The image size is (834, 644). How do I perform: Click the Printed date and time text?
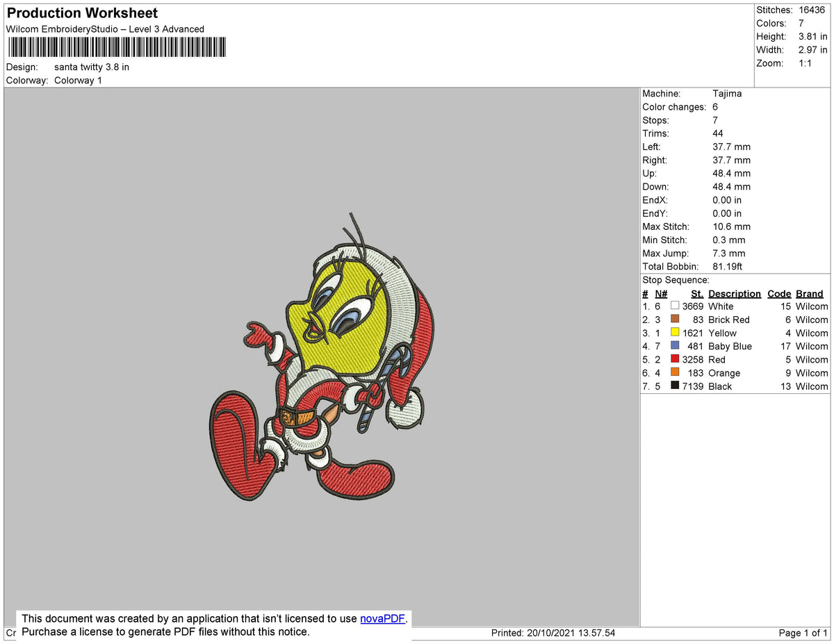point(553,633)
